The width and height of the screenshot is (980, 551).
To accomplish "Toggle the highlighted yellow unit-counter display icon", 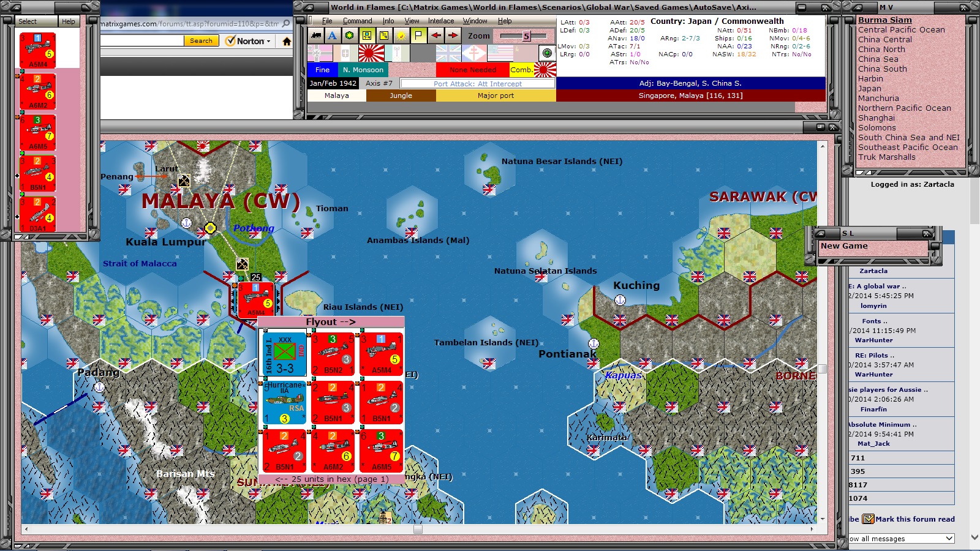I will pos(367,36).
